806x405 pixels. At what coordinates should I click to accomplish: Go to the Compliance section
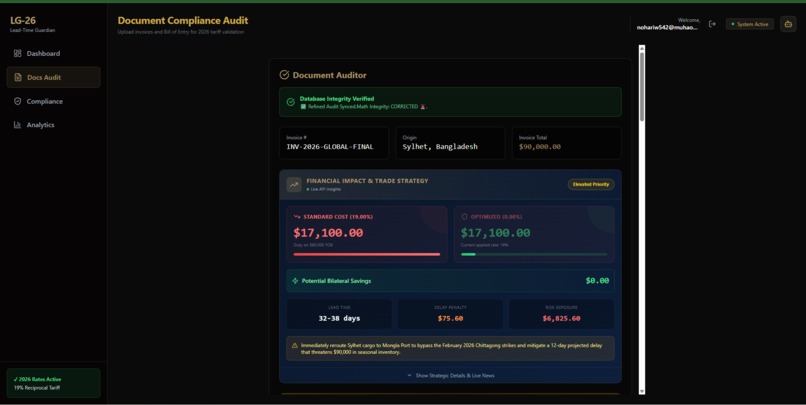click(53, 101)
